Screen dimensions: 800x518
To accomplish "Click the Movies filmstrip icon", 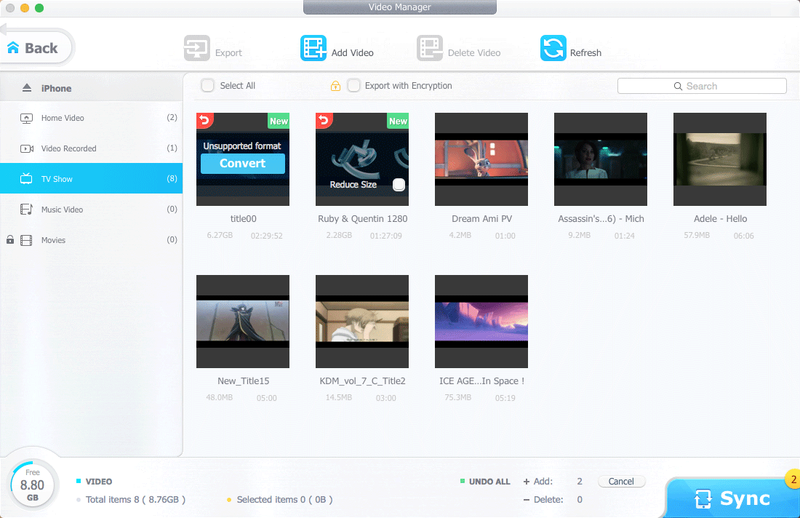I will point(26,240).
